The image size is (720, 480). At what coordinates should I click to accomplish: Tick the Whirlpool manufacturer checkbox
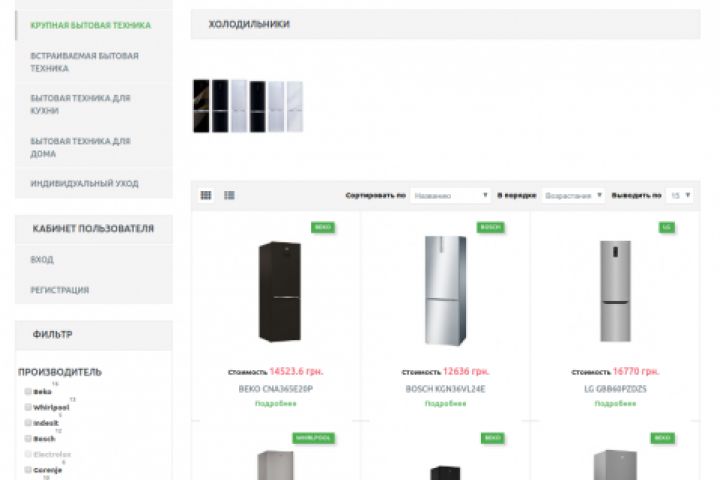28,407
